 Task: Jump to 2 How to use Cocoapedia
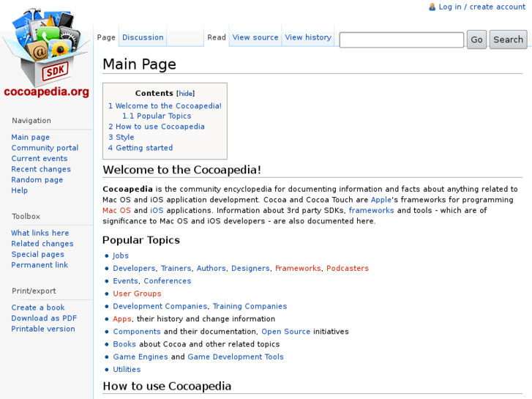[x=157, y=127]
